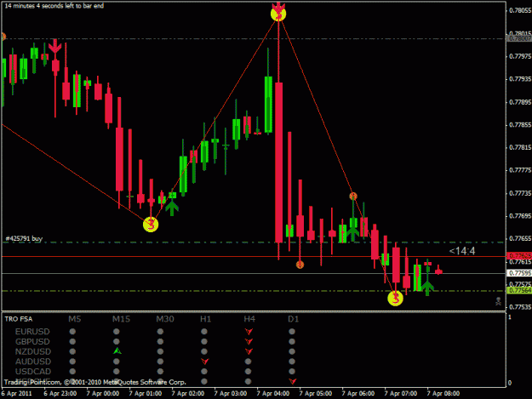This screenshot has height=399, width=532.
Task: Click the red D1 arrow in the bottom row
Action: (x=293, y=381)
